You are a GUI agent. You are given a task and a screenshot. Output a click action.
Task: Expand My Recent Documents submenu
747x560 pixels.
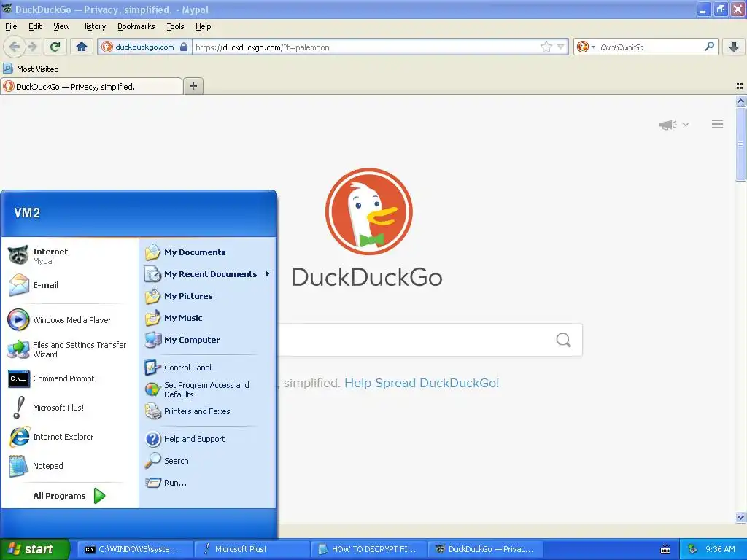[x=207, y=274]
